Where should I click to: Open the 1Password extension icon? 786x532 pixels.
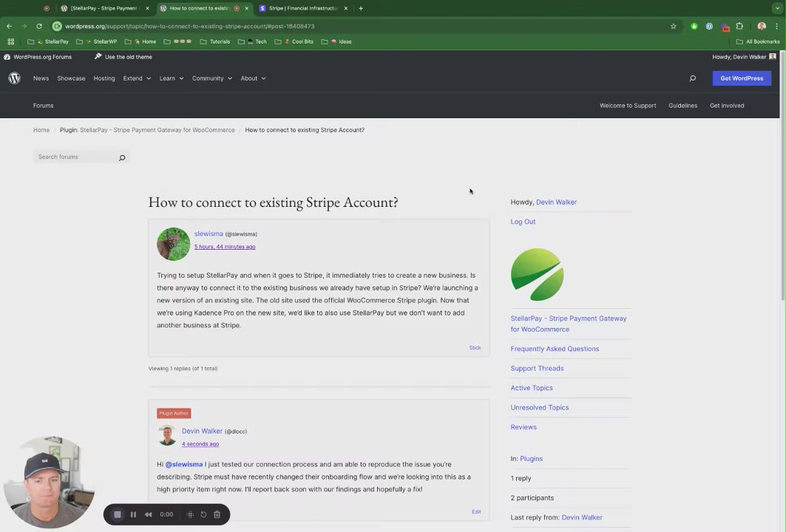pyautogui.click(x=709, y=26)
